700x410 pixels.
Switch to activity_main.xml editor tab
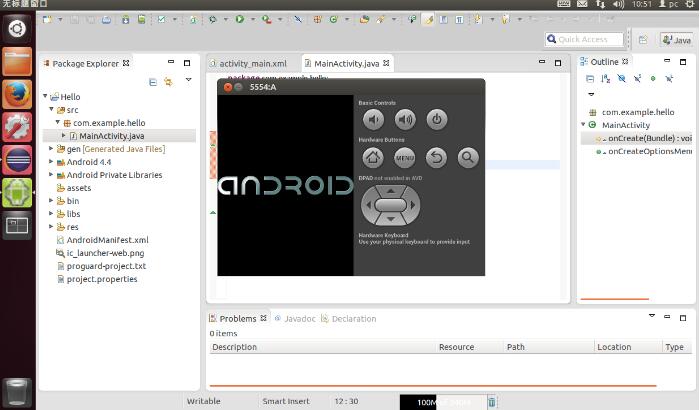tap(248, 63)
